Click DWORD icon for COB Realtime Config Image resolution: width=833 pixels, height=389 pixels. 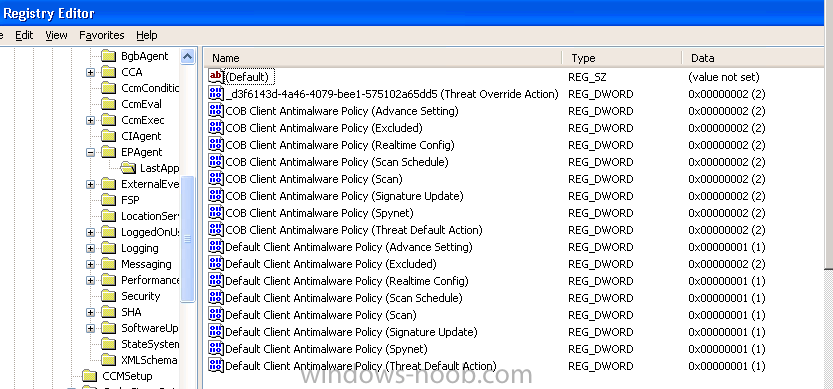(216, 145)
